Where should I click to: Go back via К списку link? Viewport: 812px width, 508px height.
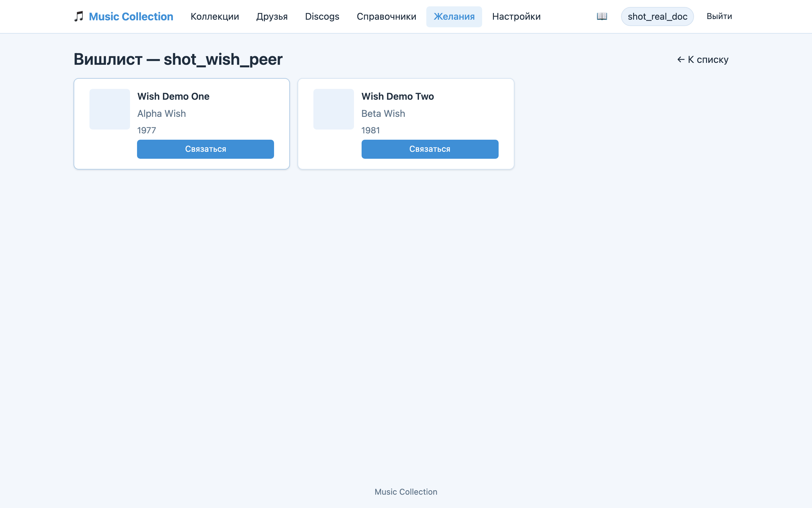coord(703,59)
